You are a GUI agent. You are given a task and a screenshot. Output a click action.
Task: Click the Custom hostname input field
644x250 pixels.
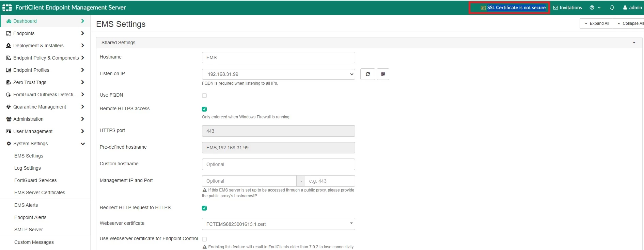[x=279, y=164]
